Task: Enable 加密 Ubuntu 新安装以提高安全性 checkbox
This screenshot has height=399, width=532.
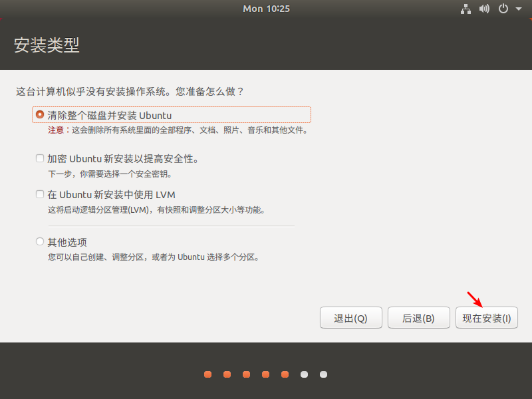Action: [x=40, y=158]
